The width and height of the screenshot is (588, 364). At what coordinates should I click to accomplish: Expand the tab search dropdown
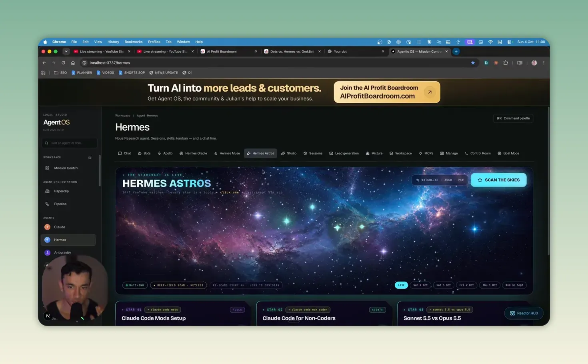(x=66, y=51)
